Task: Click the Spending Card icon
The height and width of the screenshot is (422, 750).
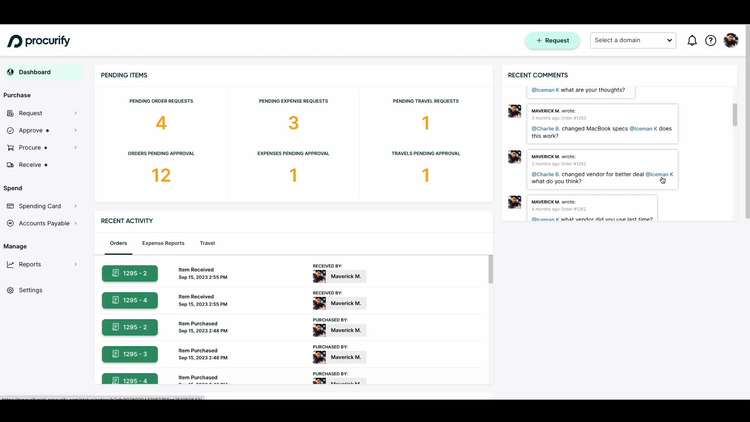Action: tap(10, 206)
